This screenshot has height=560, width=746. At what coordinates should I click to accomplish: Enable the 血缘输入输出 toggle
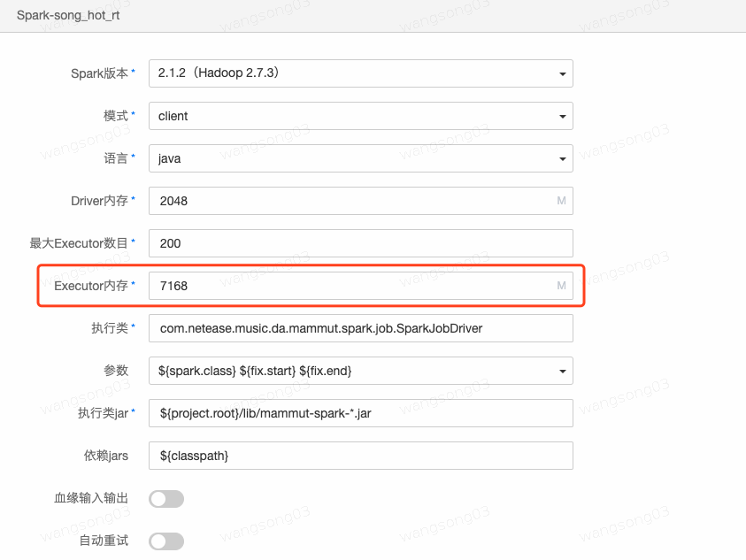166,498
